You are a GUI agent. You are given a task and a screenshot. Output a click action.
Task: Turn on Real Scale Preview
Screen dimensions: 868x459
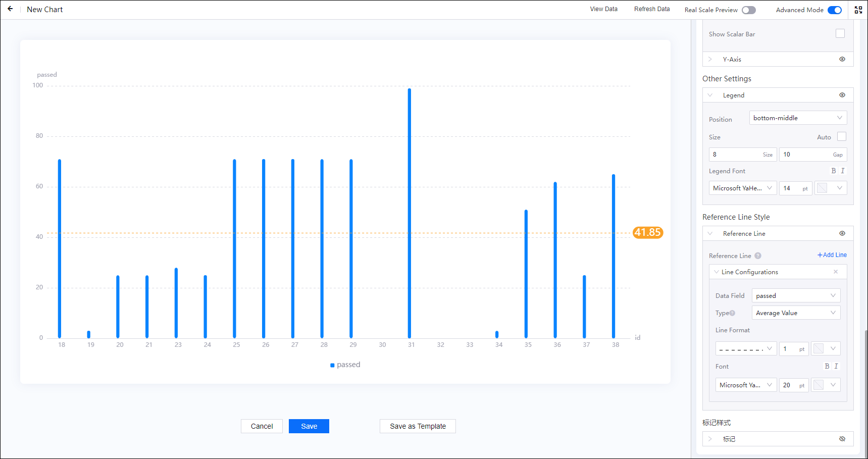coord(748,10)
